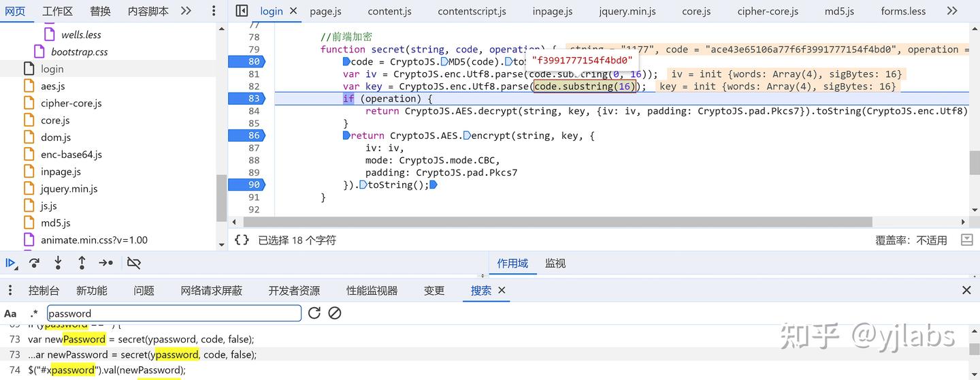The height and width of the screenshot is (380, 980).
Task: Open the sources panel three-dot menu
Action: tap(214, 11)
